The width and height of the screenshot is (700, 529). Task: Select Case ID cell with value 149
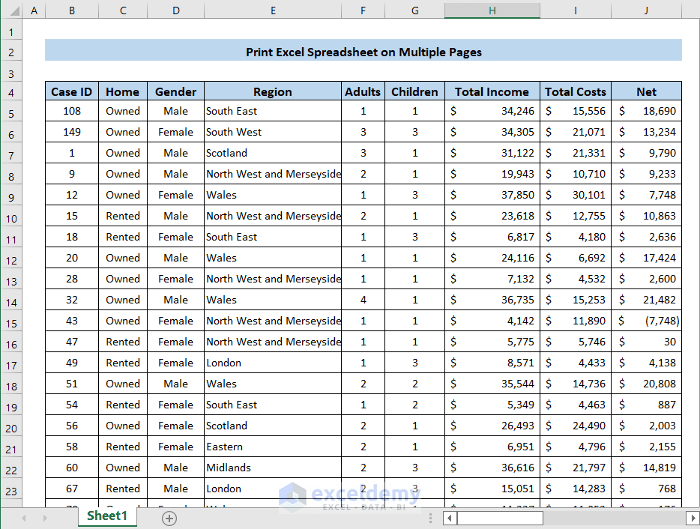pos(72,132)
